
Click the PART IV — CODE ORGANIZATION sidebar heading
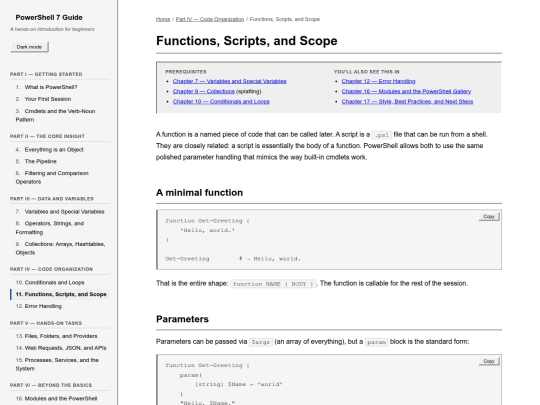point(51,269)
